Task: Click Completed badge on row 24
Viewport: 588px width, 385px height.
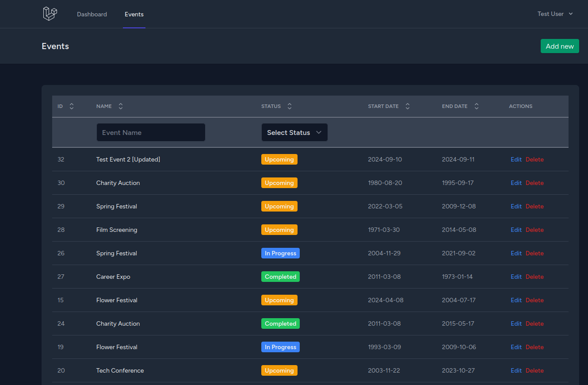Action: tap(280, 323)
